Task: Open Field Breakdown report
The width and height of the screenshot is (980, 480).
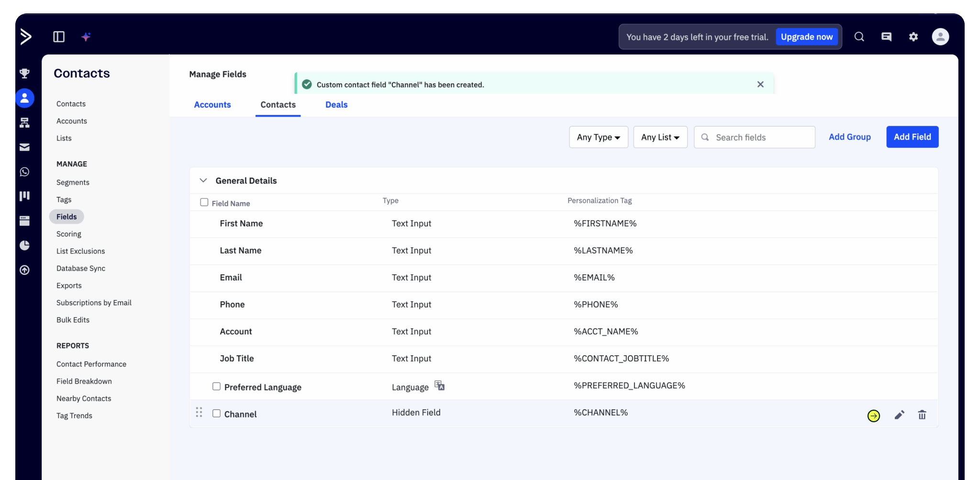Action: point(84,381)
